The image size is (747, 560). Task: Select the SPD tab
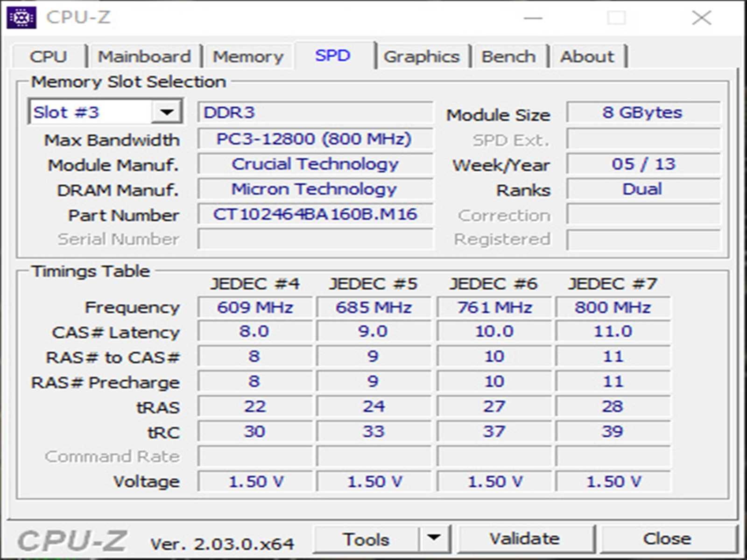tap(333, 56)
